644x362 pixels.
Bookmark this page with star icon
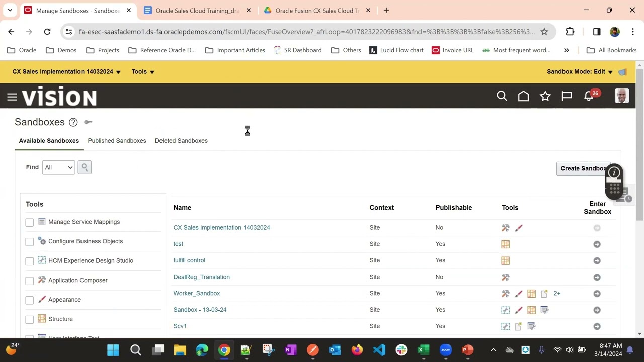(x=544, y=32)
